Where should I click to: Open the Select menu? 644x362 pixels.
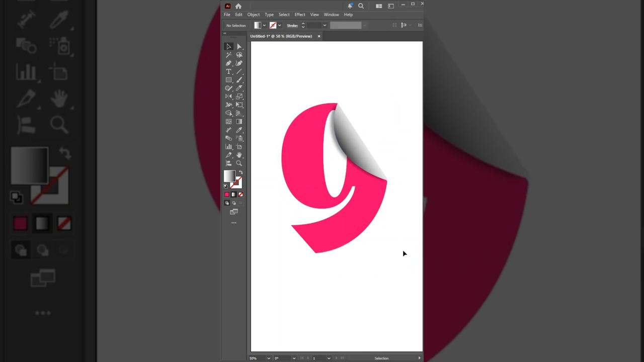(284, 15)
